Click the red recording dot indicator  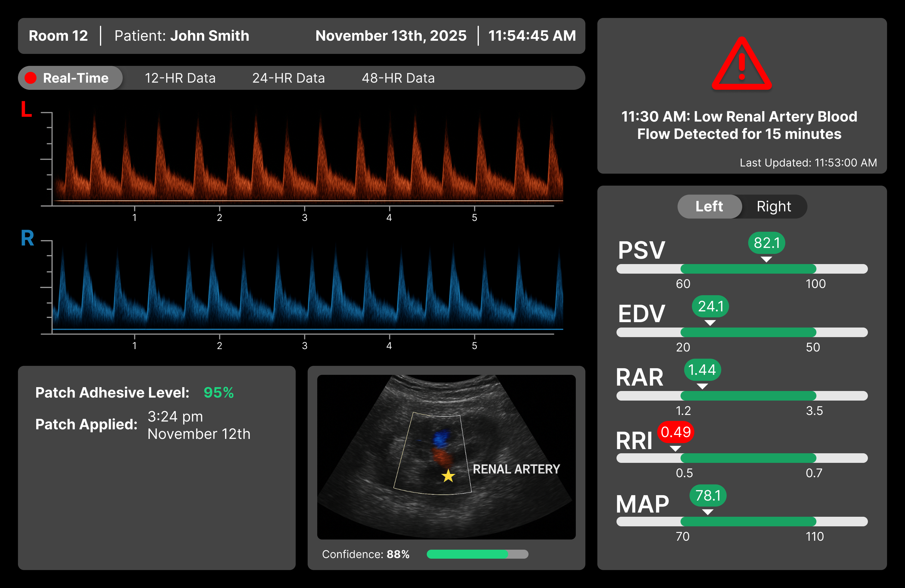pos(31,78)
